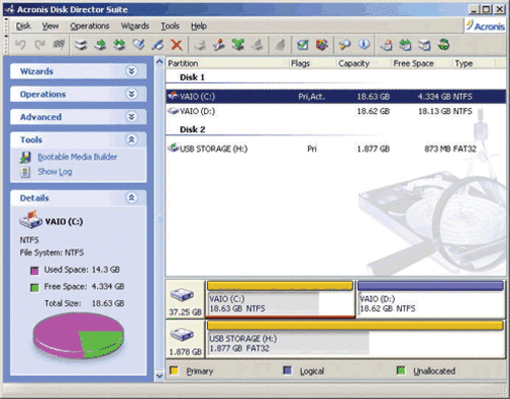Click the disk with green four-way arrows icon
The width and height of the screenshot is (510, 399).
pos(119,45)
